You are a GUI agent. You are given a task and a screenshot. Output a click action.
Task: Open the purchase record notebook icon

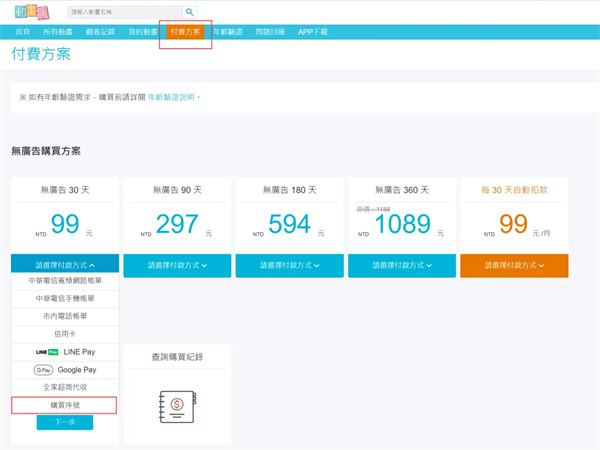click(177, 405)
